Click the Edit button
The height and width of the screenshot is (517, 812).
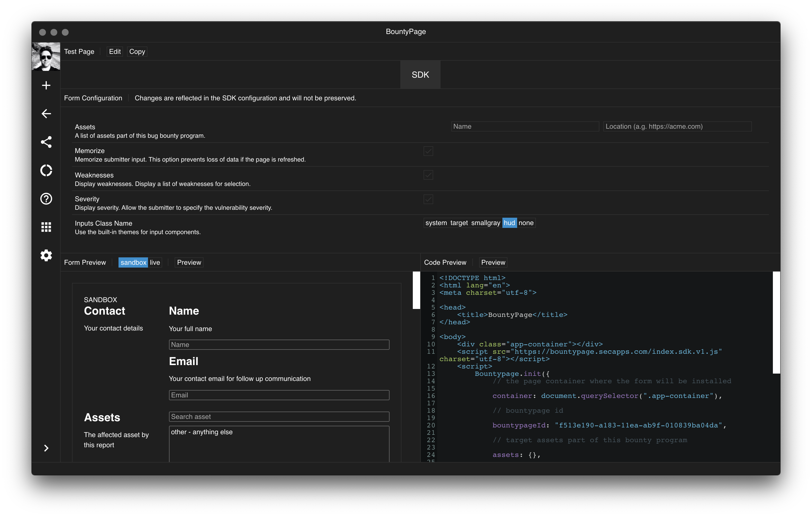click(115, 52)
